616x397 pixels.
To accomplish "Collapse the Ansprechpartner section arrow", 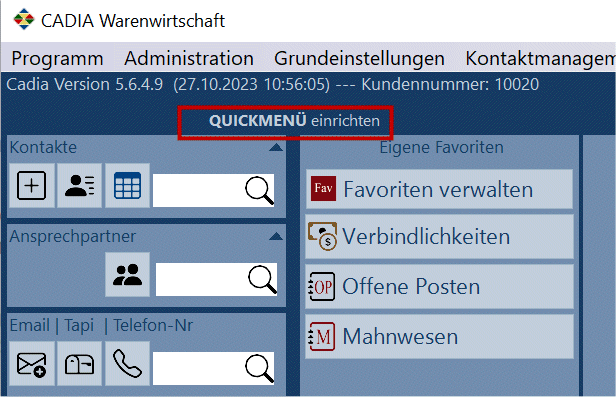I will tap(276, 236).
